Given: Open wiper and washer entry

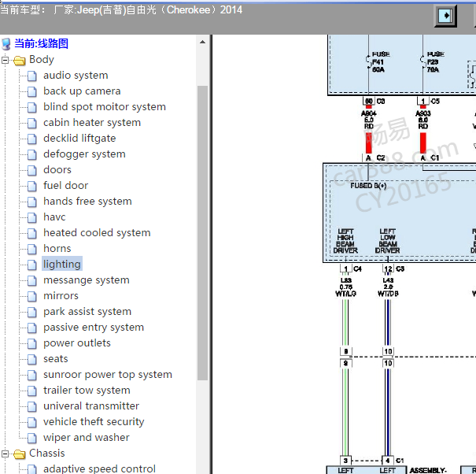Looking at the screenshot, I should tap(87, 438).
